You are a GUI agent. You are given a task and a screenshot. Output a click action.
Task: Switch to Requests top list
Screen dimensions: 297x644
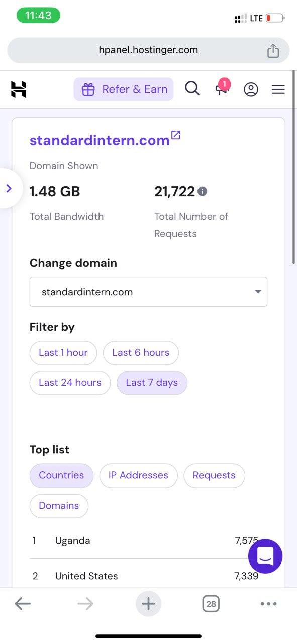click(x=214, y=475)
